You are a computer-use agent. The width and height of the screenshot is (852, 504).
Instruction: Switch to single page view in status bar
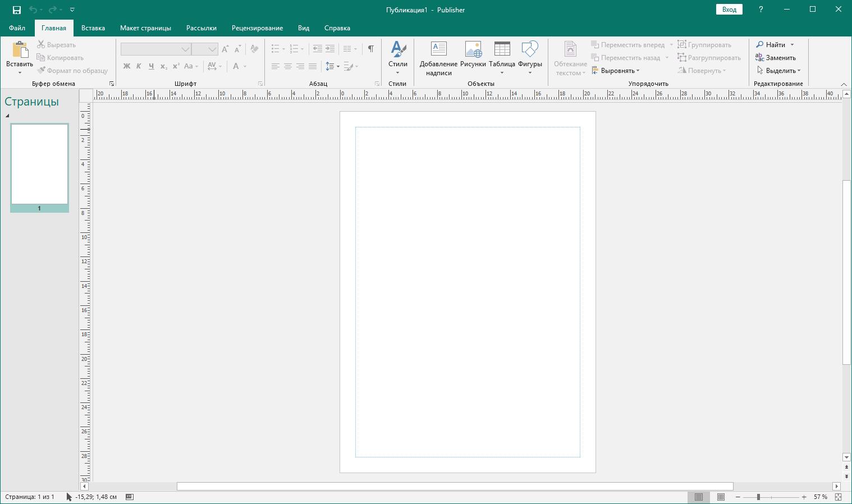click(x=699, y=497)
